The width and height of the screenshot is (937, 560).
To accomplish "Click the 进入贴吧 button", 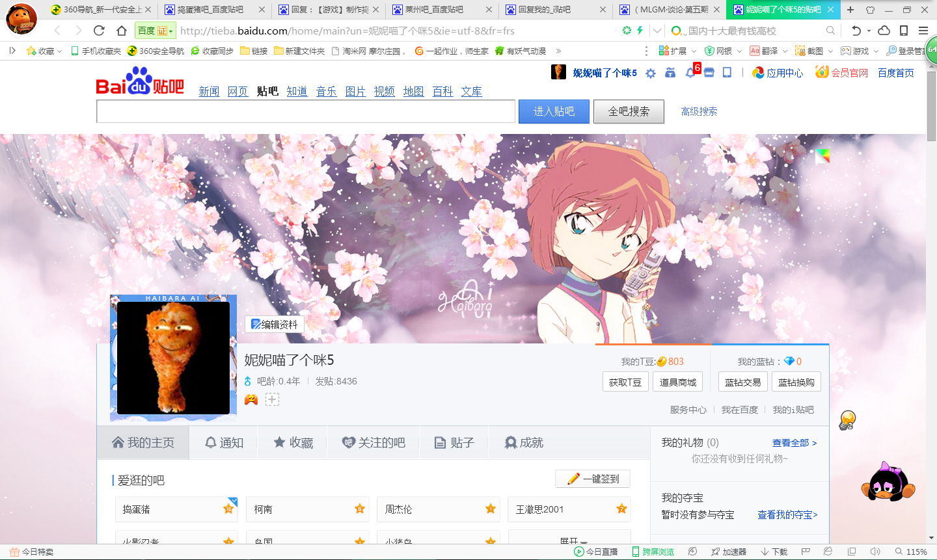I will (554, 111).
